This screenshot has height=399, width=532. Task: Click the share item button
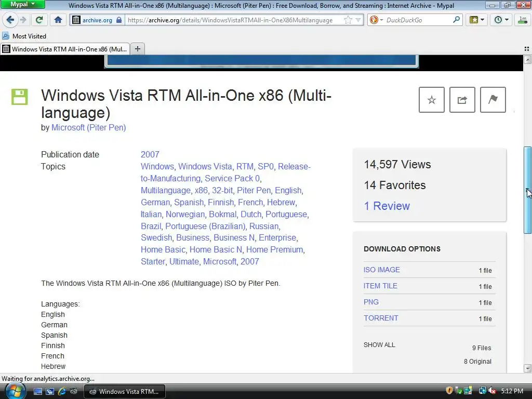tap(462, 100)
